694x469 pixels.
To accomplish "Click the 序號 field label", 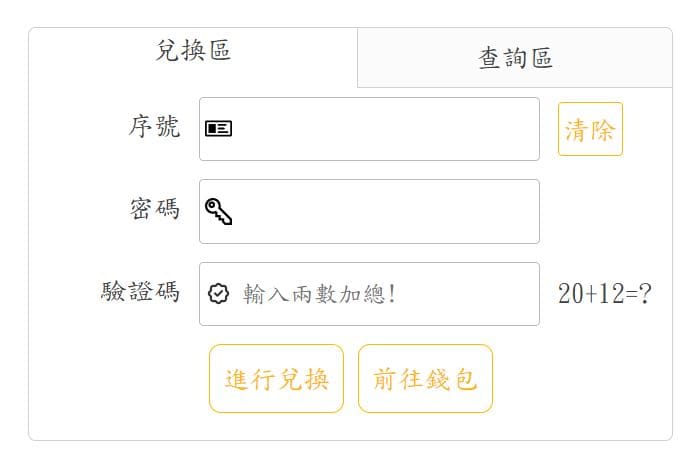I will coord(154,127).
